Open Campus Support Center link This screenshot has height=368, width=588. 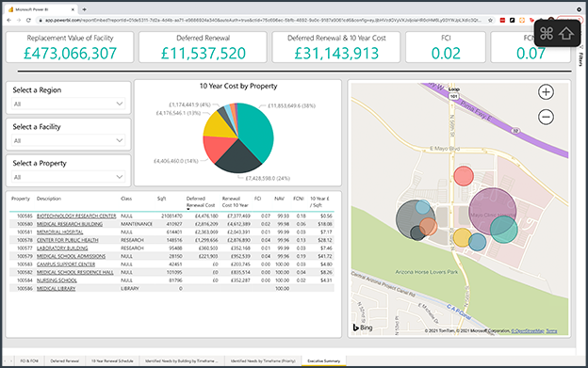[x=66, y=264]
